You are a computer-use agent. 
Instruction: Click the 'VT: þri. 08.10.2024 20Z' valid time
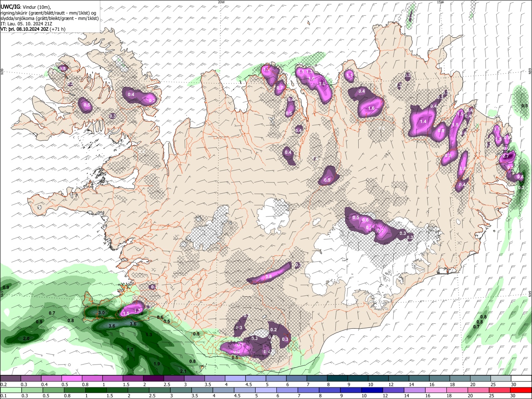pos(25,29)
